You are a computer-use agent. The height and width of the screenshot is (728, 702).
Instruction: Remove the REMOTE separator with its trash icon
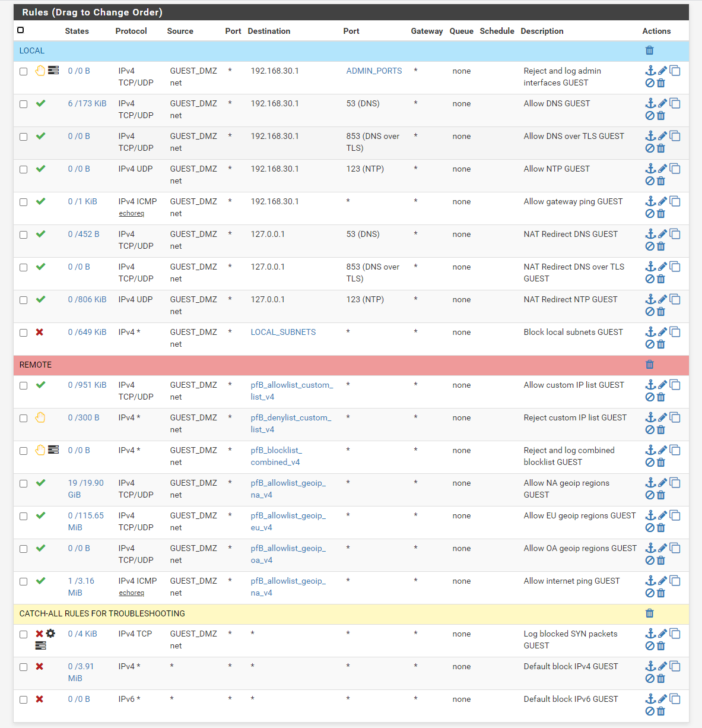click(x=650, y=365)
